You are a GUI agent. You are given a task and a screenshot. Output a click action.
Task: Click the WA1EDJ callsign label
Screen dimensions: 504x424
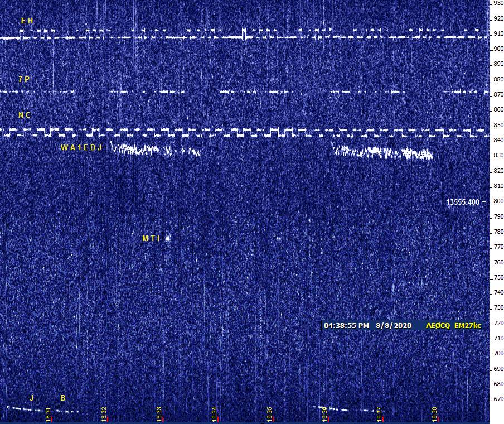[81, 148]
